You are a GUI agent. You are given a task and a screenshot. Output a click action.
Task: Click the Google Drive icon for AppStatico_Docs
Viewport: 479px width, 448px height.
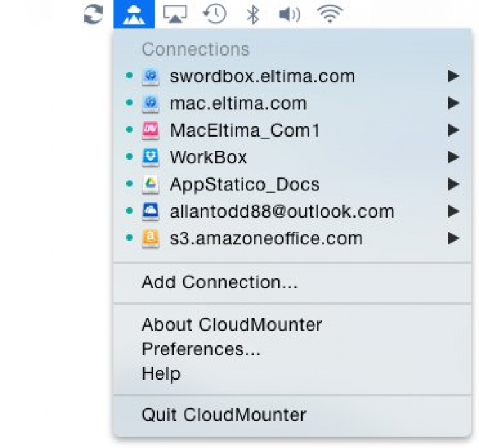151,184
